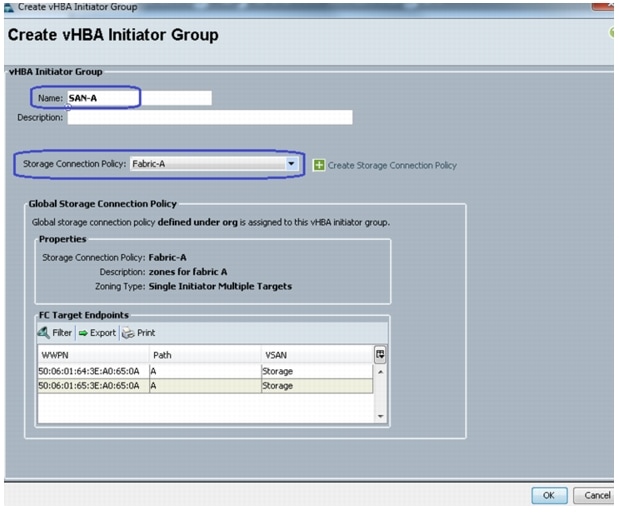Click the table scrollbar up arrow
This screenshot has width=619, height=526.
(x=381, y=372)
